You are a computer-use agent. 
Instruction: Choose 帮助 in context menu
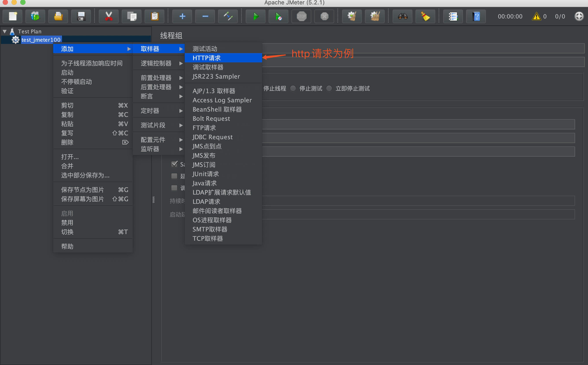[93, 246]
